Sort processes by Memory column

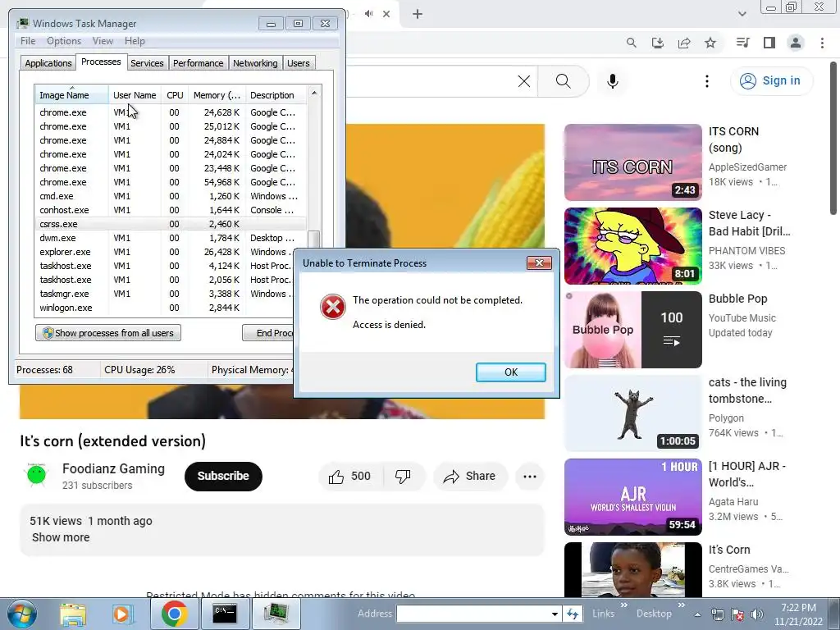217,95
